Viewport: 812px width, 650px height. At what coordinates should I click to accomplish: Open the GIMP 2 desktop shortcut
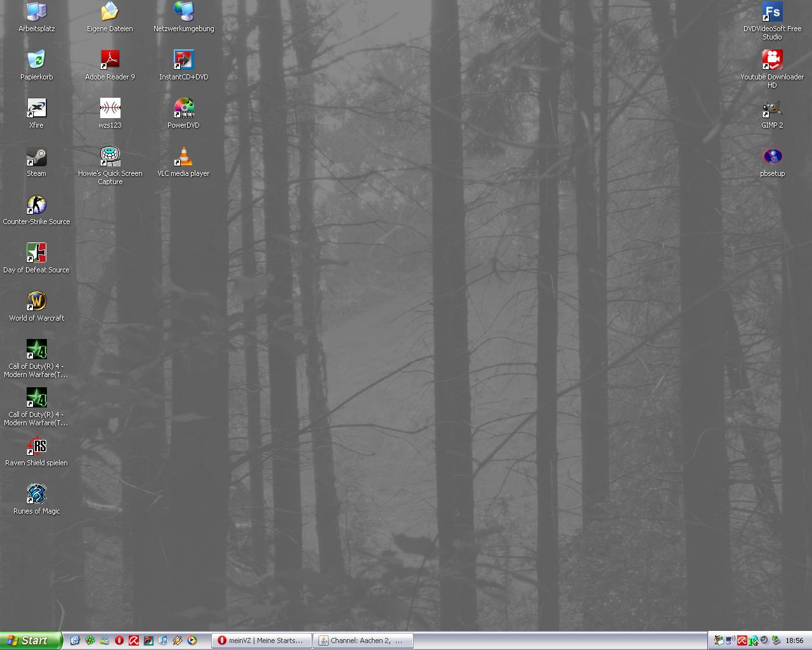pyautogui.click(x=772, y=114)
